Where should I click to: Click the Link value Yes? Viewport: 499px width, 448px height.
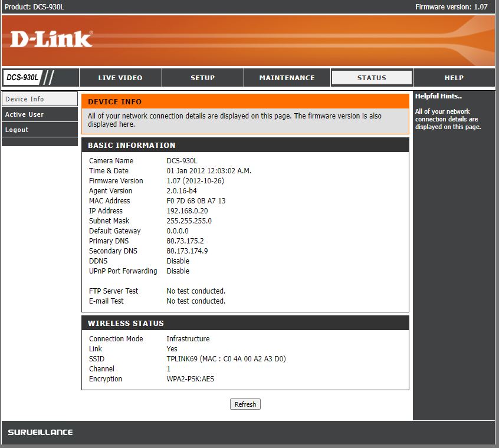[x=172, y=349]
